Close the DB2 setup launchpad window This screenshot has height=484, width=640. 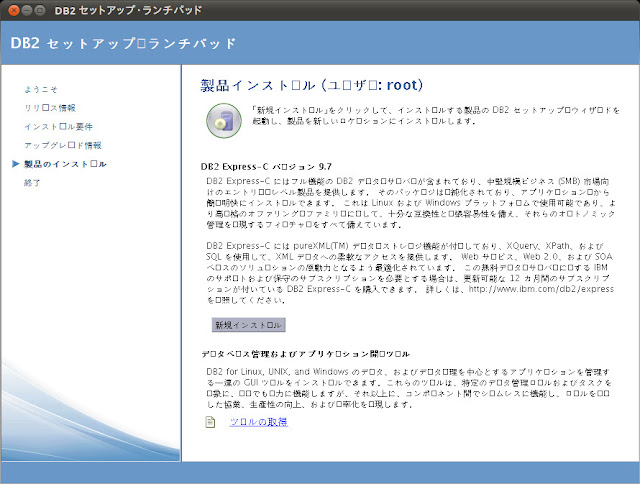coord(14,10)
